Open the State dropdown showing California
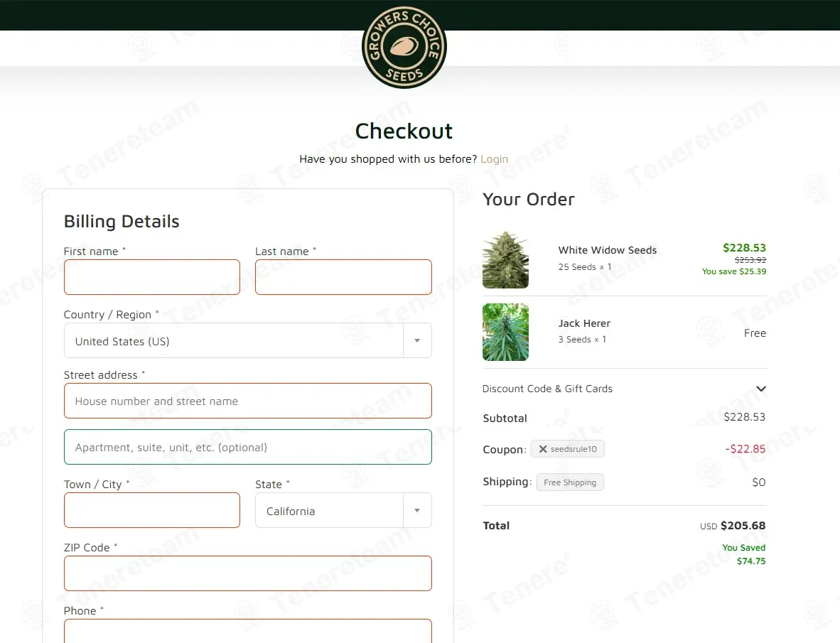Image resolution: width=840 pixels, height=643 pixels. pos(343,511)
